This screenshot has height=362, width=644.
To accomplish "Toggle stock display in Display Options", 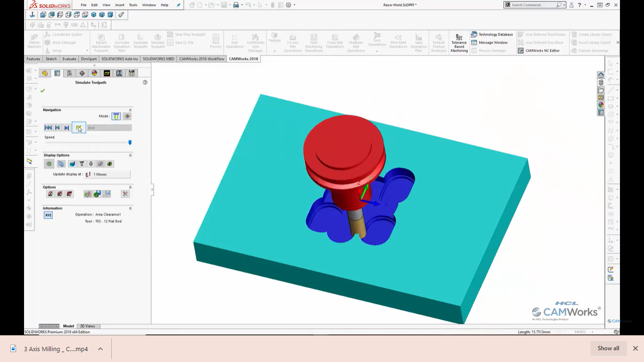I will pos(49,164).
